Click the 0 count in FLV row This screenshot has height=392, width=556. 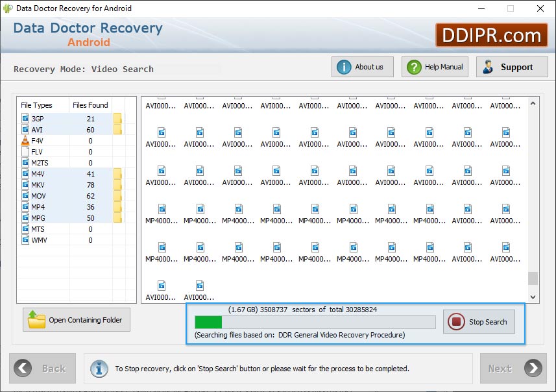90,152
